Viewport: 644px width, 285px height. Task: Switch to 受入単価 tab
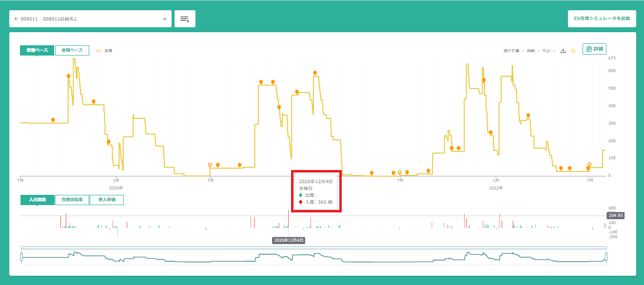107,200
